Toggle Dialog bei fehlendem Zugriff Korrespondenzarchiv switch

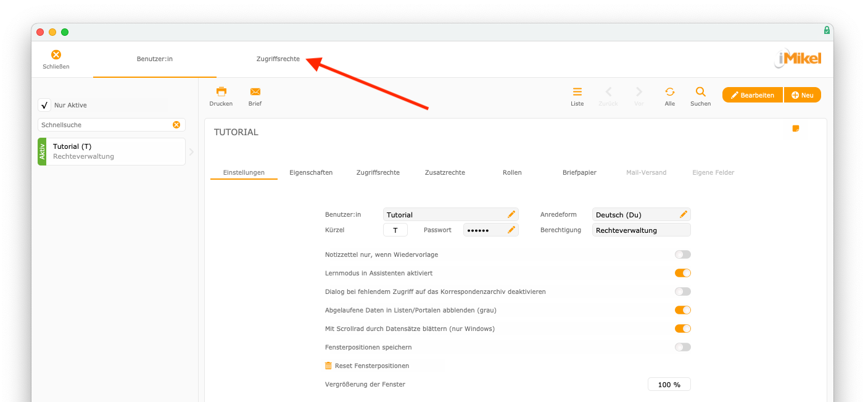[682, 291]
